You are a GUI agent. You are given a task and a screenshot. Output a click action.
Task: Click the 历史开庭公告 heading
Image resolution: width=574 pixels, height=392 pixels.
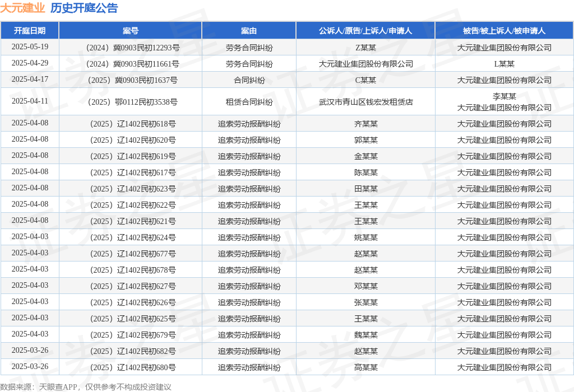pyautogui.click(x=84, y=8)
